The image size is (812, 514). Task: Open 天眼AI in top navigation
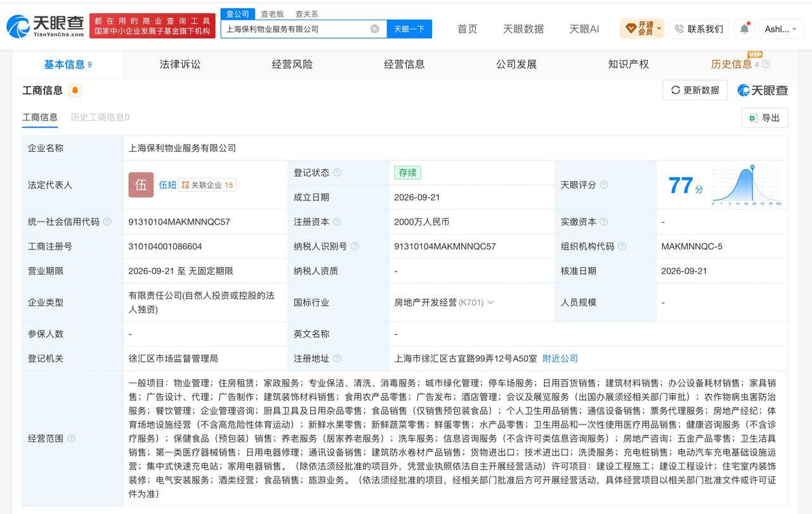[x=584, y=29]
